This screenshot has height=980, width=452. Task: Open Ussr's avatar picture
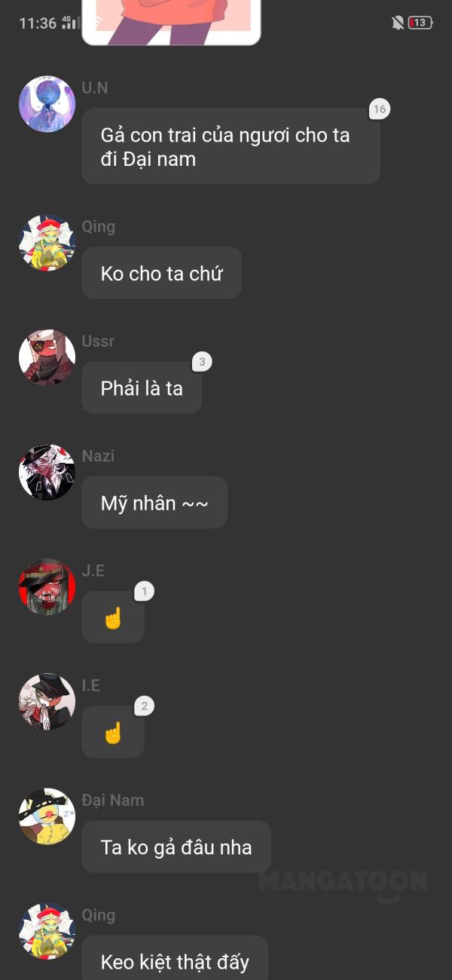click(47, 357)
